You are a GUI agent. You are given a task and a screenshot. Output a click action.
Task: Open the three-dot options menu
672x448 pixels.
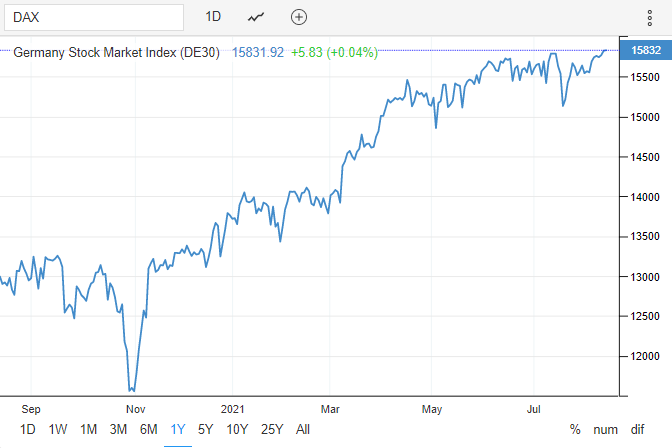pyautogui.click(x=649, y=18)
